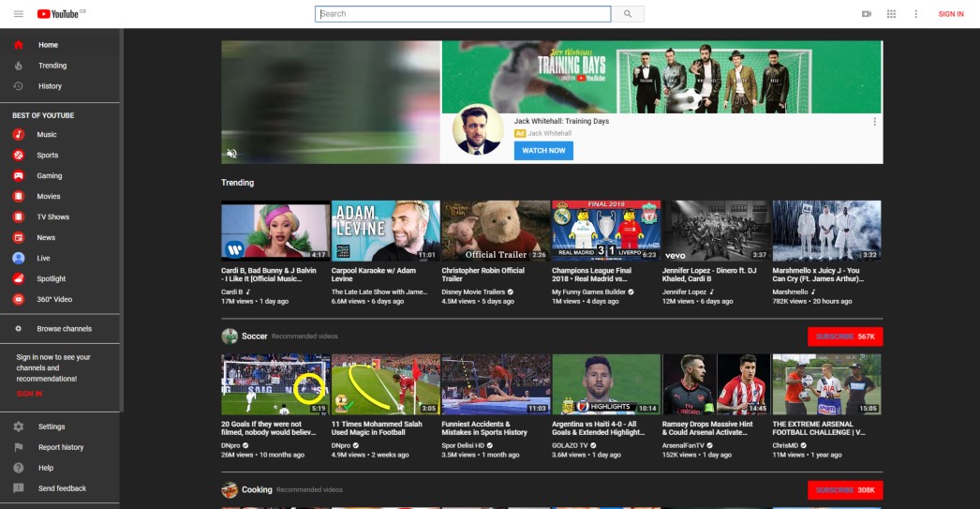Open the ad's three-dot options menu

874,122
